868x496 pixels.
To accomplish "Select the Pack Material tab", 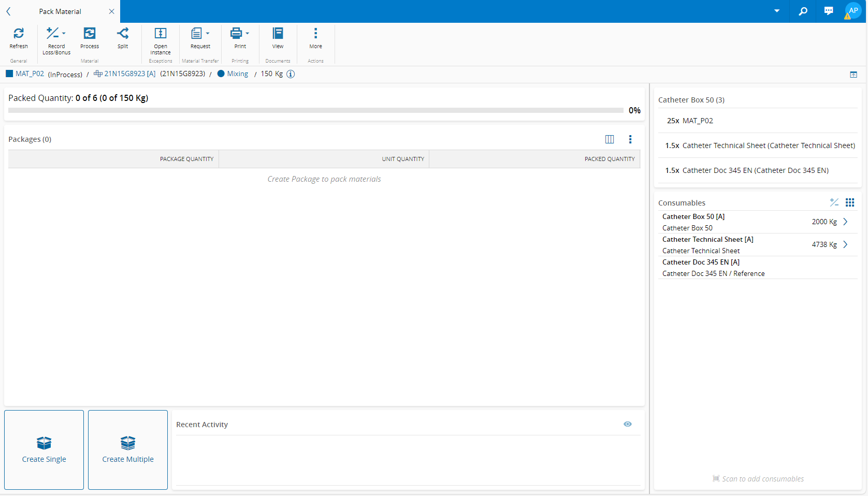I will click(x=60, y=11).
